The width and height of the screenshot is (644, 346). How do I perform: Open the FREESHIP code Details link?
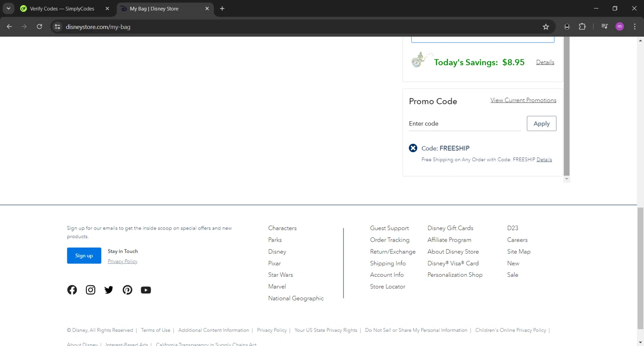point(544,159)
